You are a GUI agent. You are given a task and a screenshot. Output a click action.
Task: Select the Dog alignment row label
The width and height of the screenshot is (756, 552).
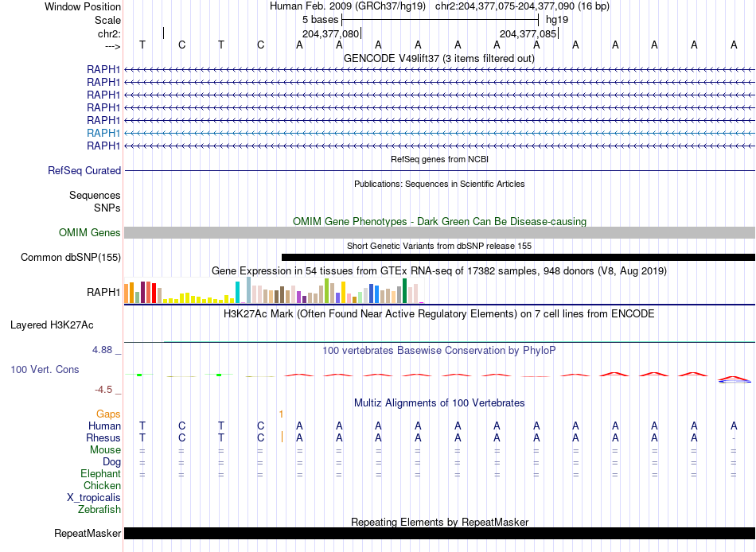pos(111,462)
